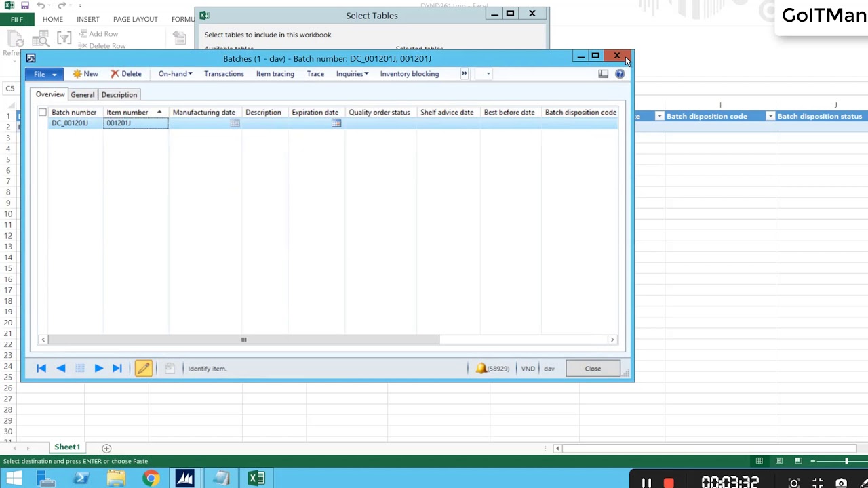Switch to the Overview tab
868x488 pixels.
tap(50, 94)
